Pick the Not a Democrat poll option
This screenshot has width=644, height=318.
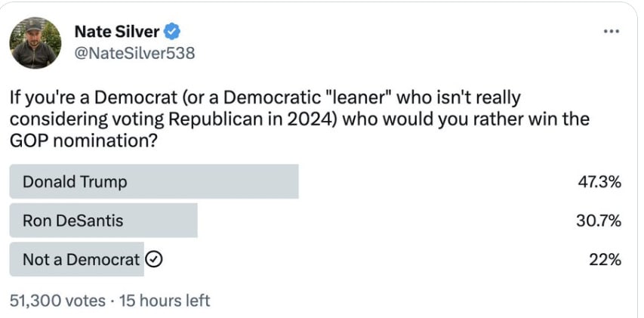(x=82, y=260)
